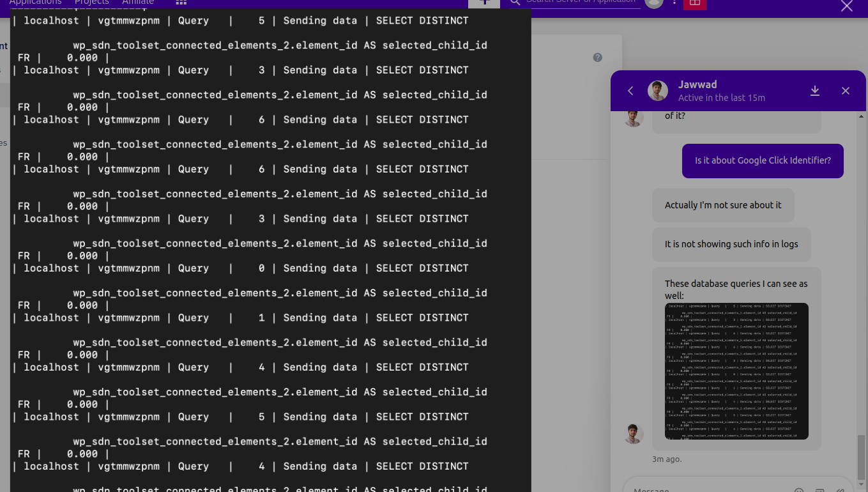
Task: Open the Applications menu
Action: pos(35,3)
